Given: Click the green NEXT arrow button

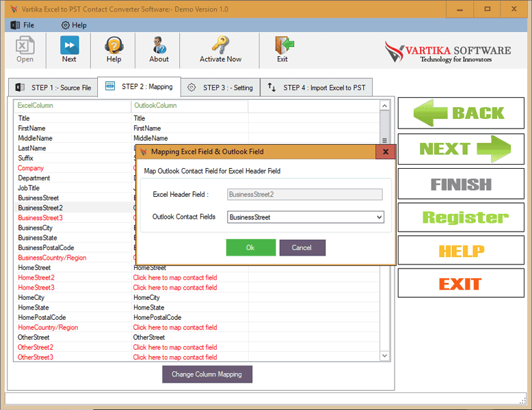Looking at the screenshot, I should 461,149.
